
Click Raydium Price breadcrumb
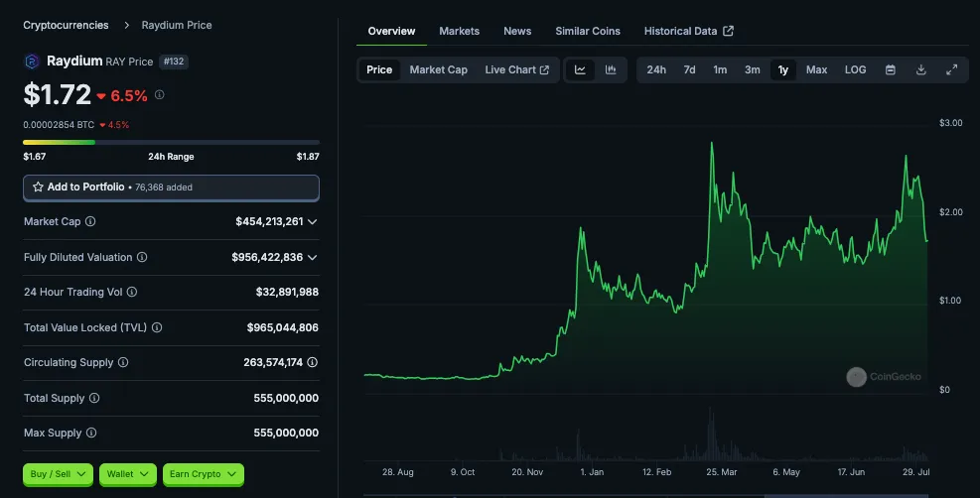(x=177, y=26)
